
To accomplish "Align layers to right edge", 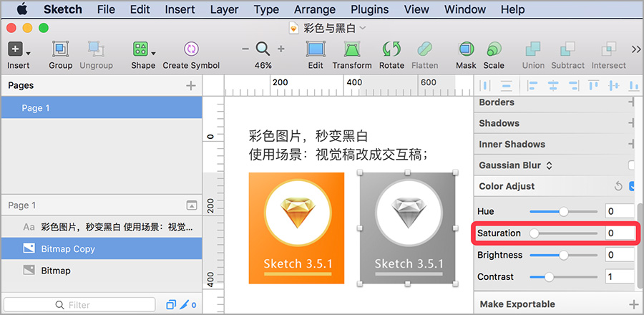I will coord(574,85).
